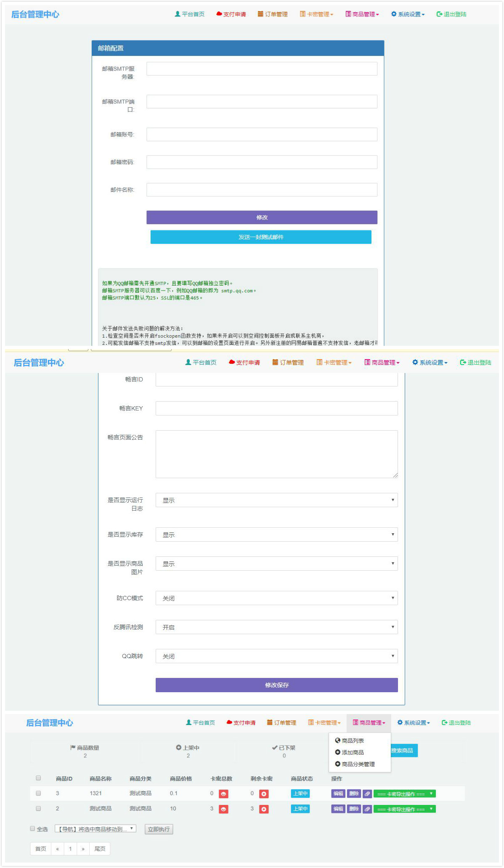Open 订单管理 in the mail config page header
The width and height of the screenshot is (504, 868).
(x=273, y=14)
